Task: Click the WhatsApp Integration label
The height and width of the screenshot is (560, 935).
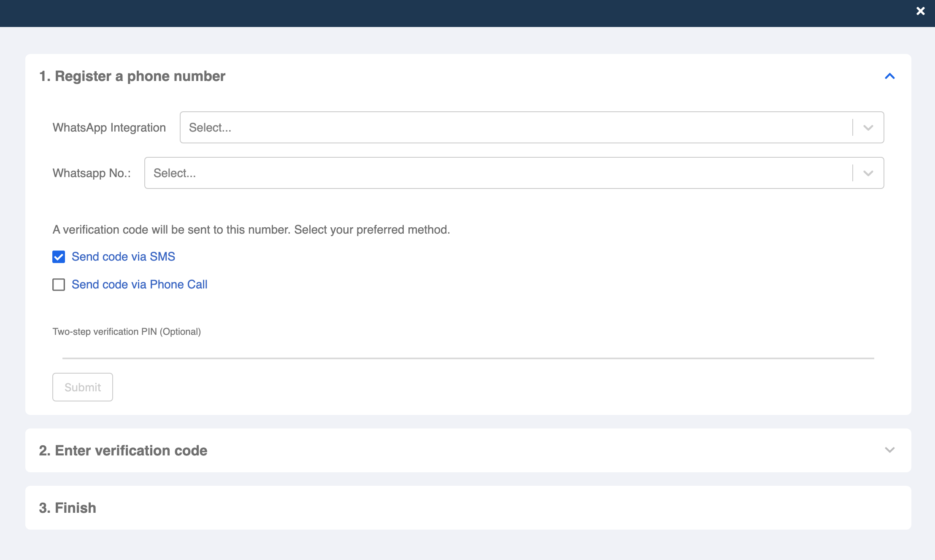Action: pyautogui.click(x=109, y=127)
